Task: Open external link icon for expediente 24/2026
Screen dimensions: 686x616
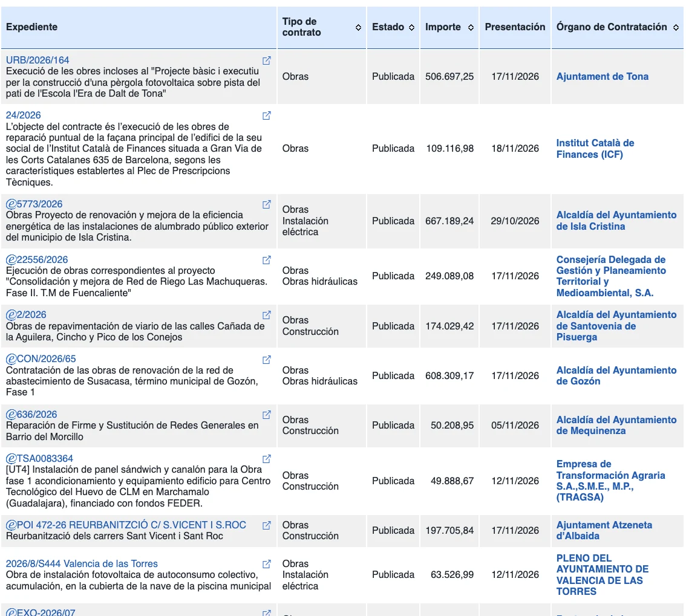Action: pos(266,115)
